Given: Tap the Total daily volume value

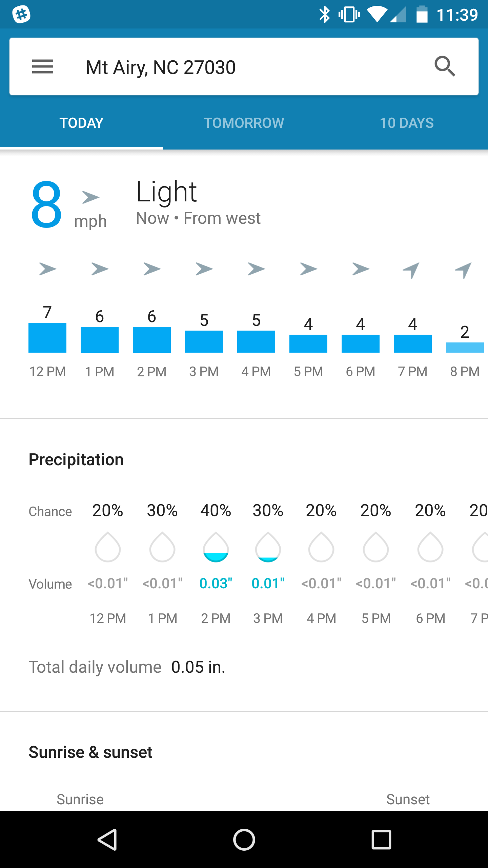Looking at the screenshot, I should point(198,667).
